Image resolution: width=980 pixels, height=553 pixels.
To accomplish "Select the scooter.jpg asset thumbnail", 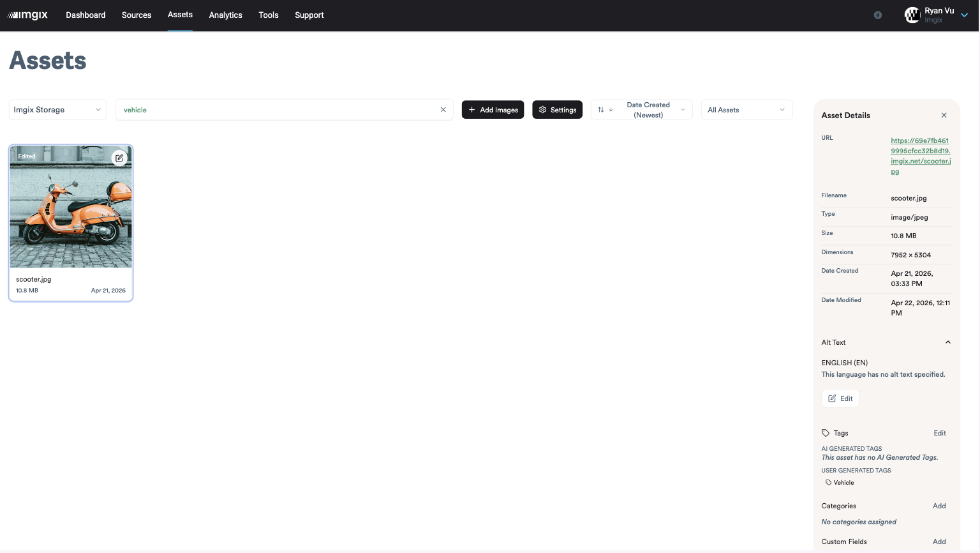I will point(70,206).
